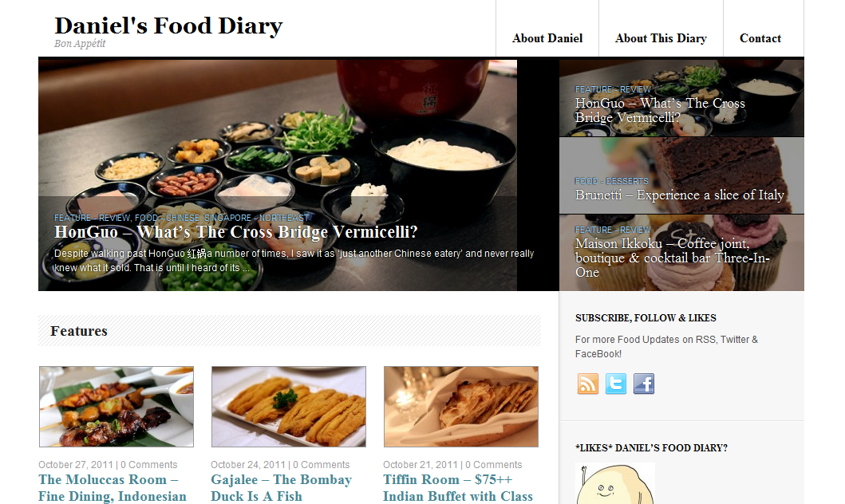Click the cartoon mascot avatar image
The height and width of the screenshot is (504, 845).
(615, 483)
